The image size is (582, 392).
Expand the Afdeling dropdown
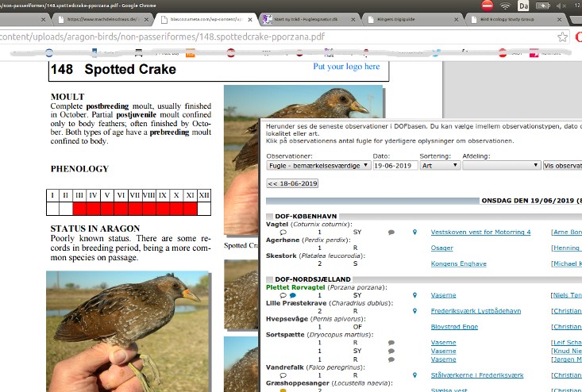click(500, 166)
